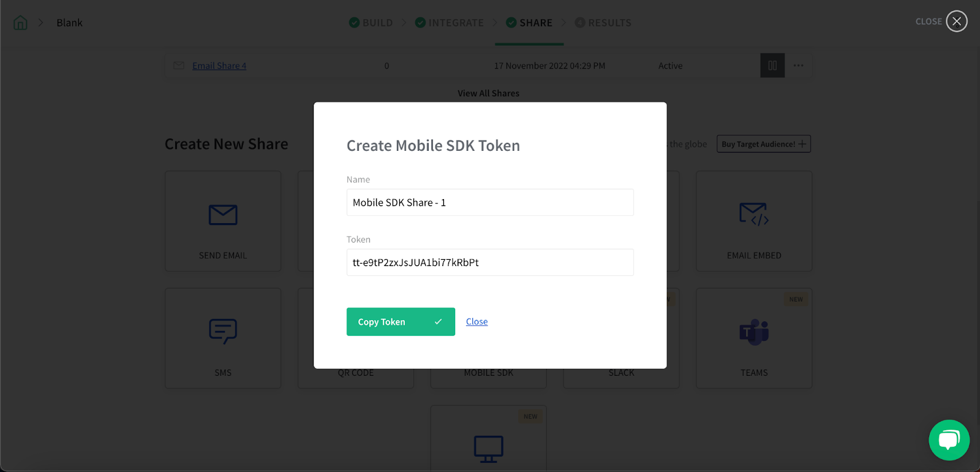Go to home via house icon
This screenshot has width=980, height=472.
pos(20,23)
